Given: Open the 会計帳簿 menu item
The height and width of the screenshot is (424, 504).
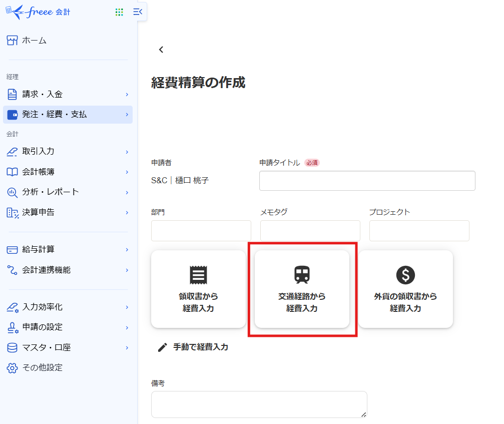Looking at the screenshot, I should (38, 172).
